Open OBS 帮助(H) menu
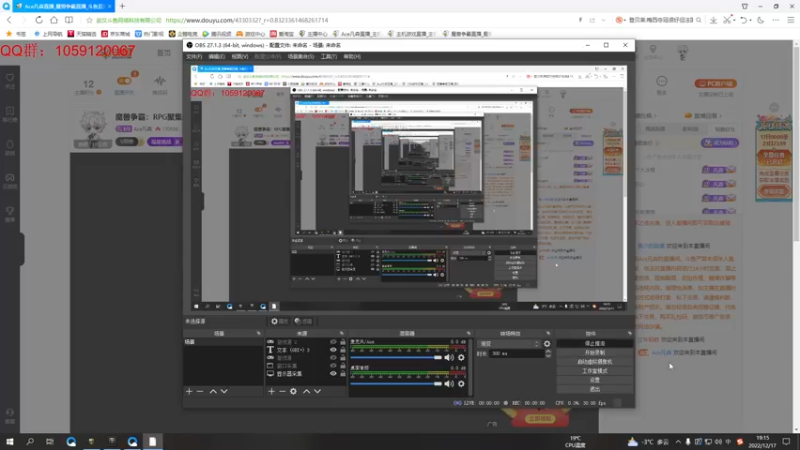 tap(352, 57)
